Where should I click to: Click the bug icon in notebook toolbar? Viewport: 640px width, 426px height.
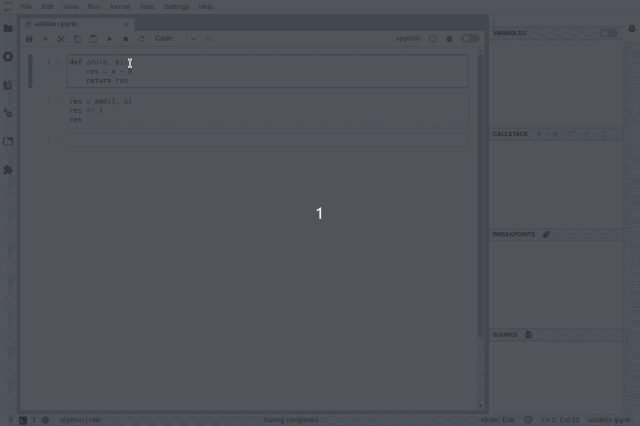click(x=449, y=39)
